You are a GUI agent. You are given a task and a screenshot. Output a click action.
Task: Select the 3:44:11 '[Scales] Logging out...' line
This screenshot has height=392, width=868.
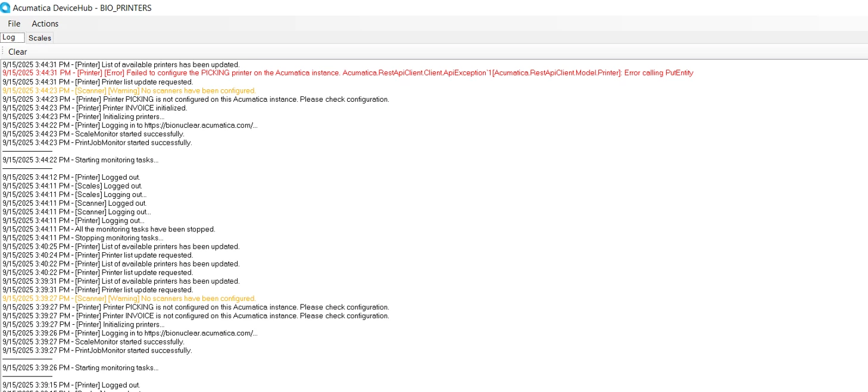pyautogui.click(x=74, y=195)
